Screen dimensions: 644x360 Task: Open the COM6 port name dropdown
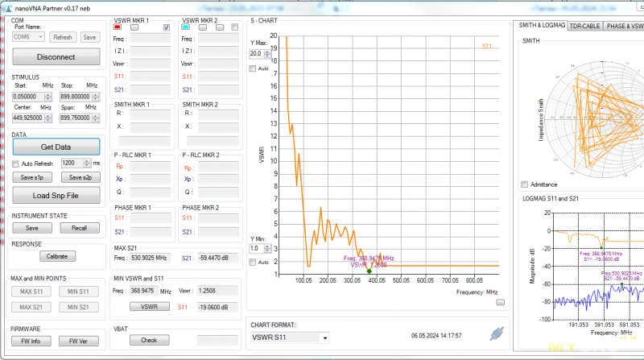(x=28, y=37)
